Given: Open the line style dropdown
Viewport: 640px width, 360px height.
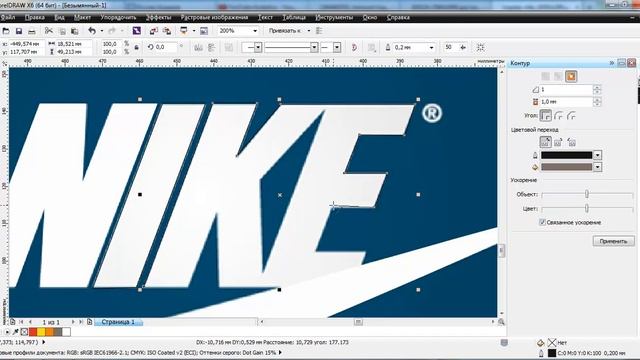Looking at the screenshot, I should click(314, 48).
